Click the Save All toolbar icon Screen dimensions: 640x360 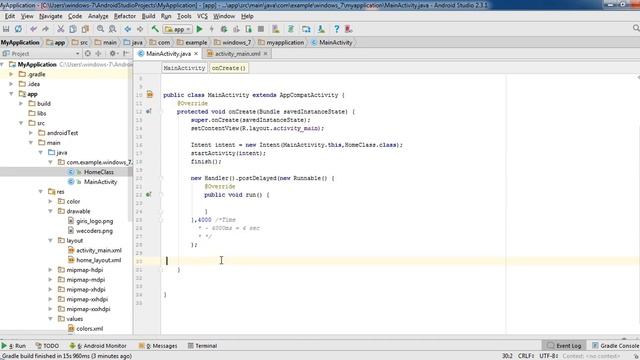tap(6, 29)
